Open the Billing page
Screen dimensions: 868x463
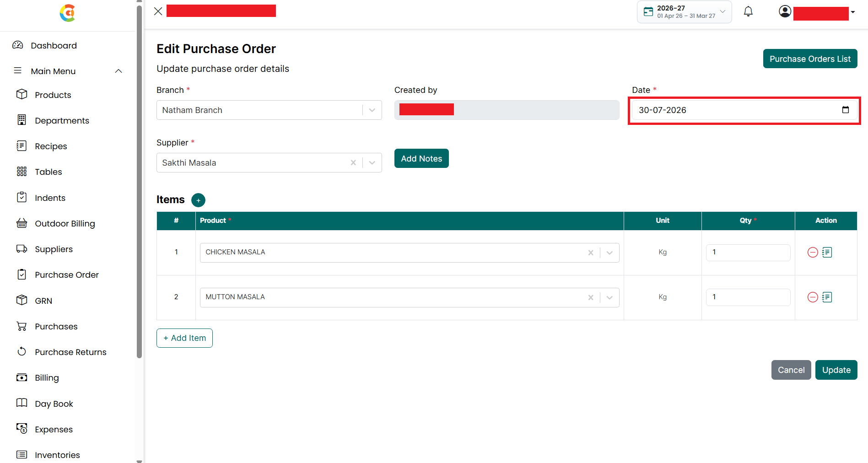coord(47,377)
